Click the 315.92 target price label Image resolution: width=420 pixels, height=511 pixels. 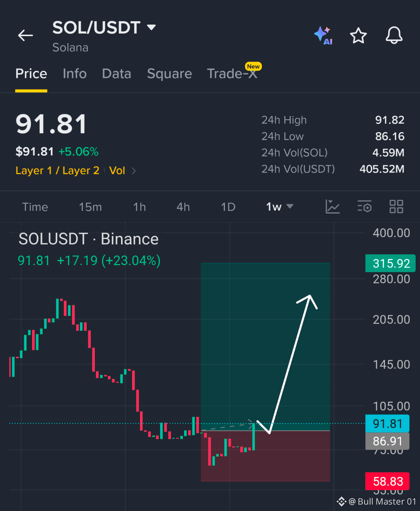coord(390,263)
